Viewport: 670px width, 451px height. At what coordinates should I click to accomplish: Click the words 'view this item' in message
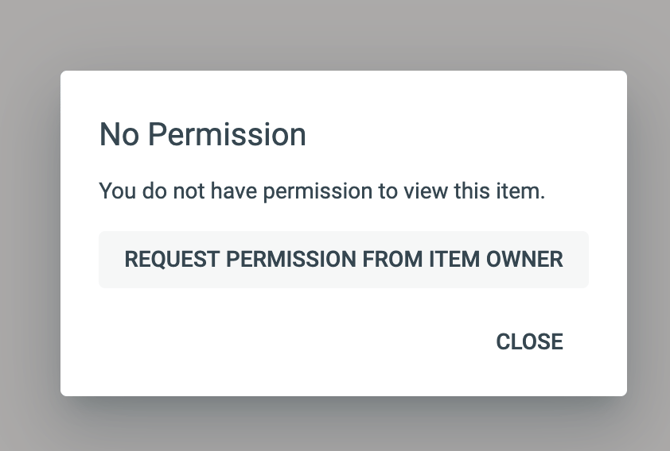click(x=475, y=191)
